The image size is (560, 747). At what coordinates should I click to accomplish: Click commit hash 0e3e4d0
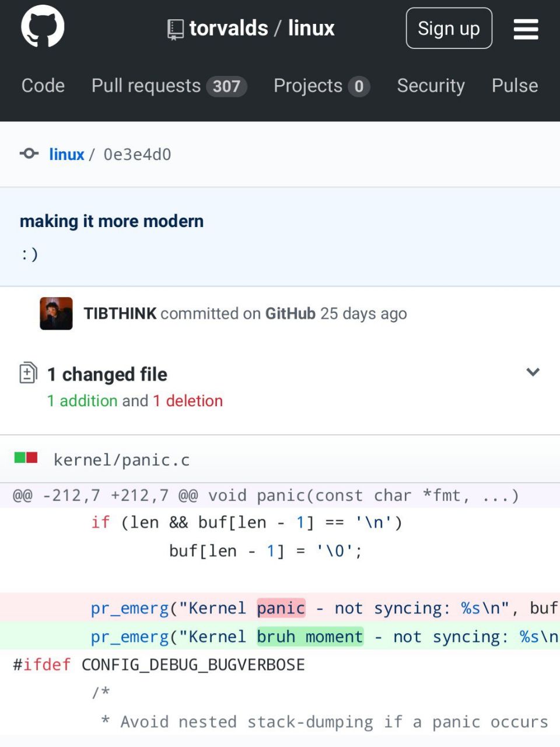137,154
